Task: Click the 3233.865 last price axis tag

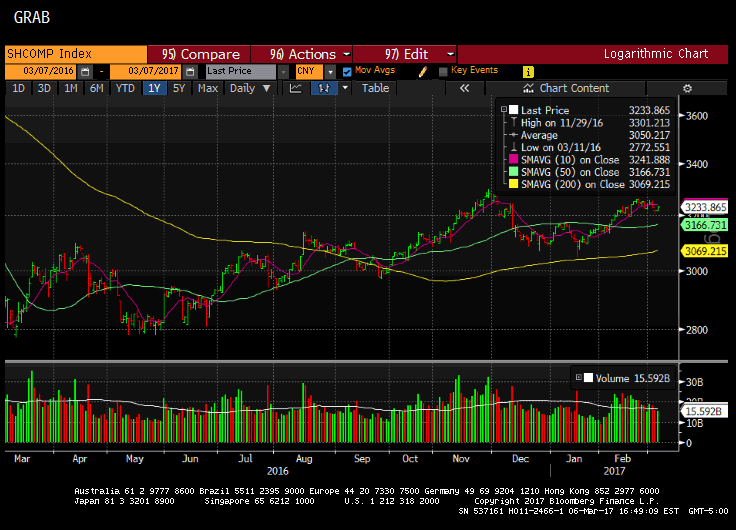Action: pyautogui.click(x=704, y=207)
